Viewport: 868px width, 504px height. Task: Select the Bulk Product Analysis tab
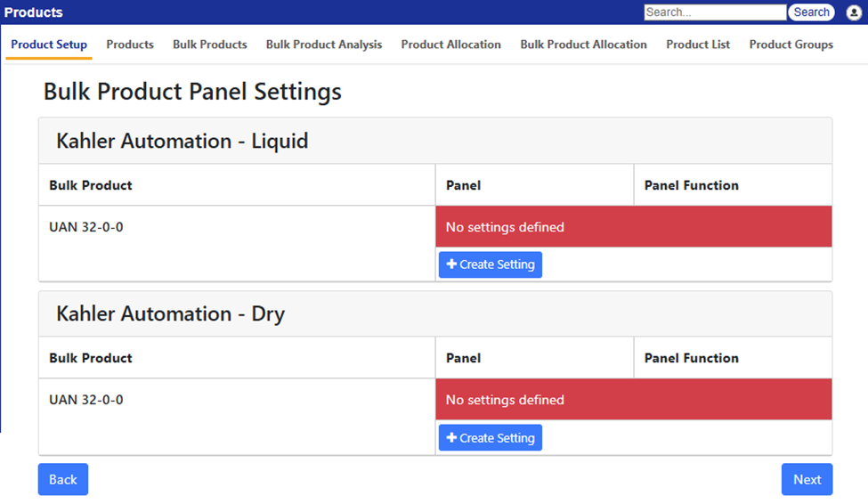(x=324, y=45)
